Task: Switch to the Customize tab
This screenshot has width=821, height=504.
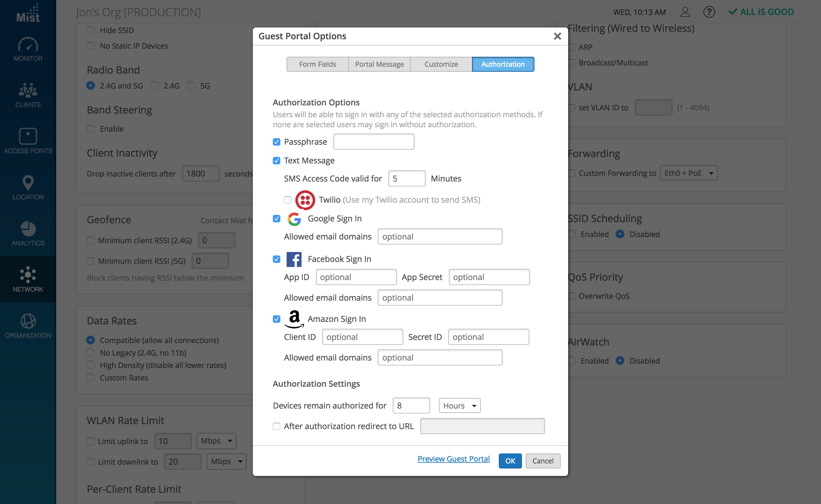Action: (441, 64)
